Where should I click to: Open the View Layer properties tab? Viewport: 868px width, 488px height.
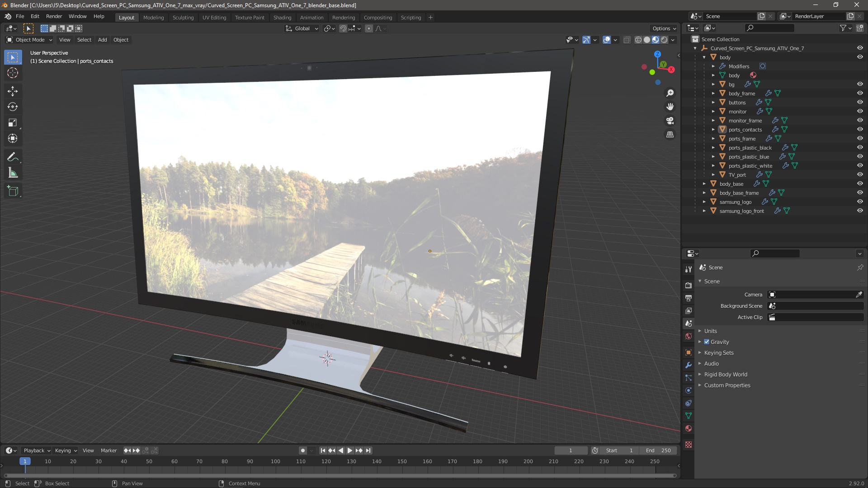[689, 311]
